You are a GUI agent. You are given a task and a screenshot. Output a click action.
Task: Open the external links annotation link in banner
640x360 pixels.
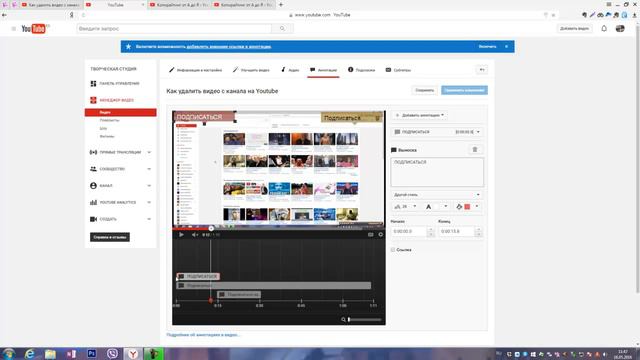pos(229,47)
